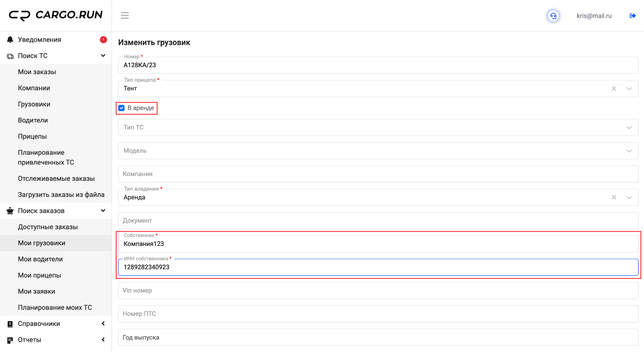Click the notifications bell icon

tap(10, 40)
